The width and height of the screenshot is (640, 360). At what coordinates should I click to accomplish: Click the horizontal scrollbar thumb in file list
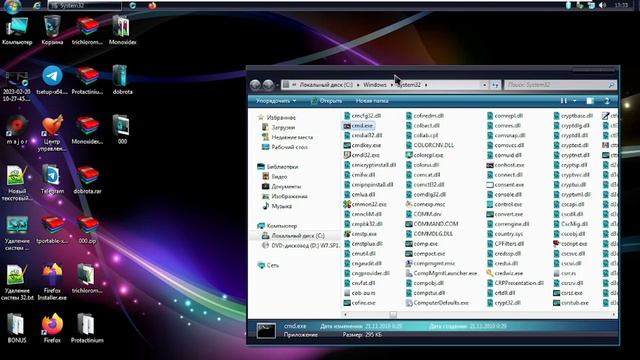pyautogui.click(x=393, y=314)
